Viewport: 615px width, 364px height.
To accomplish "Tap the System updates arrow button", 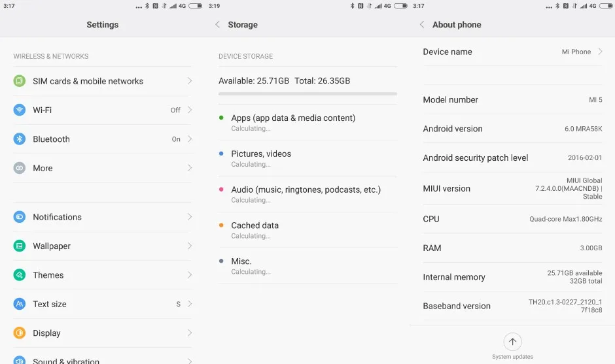I will click(512, 342).
